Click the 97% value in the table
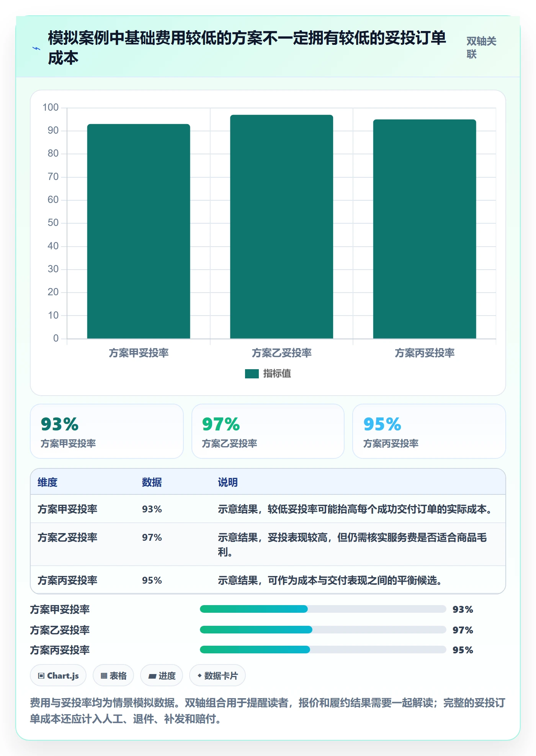The height and width of the screenshot is (756, 536). 152,537
